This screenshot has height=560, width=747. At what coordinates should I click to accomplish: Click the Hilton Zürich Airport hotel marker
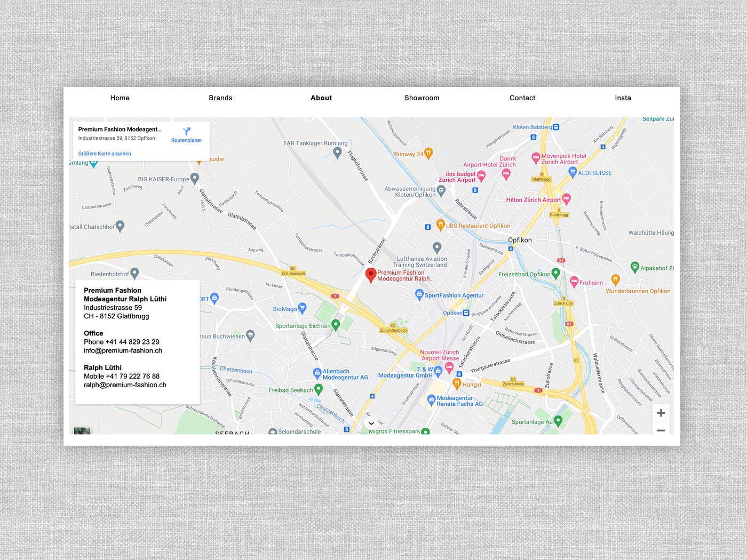[567, 199]
